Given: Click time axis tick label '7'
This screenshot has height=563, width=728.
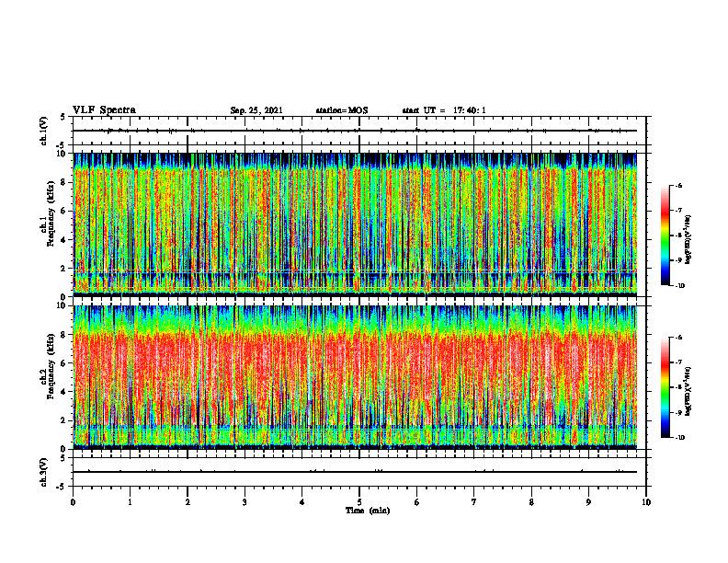Looking at the screenshot, I should tap(474, 502).
